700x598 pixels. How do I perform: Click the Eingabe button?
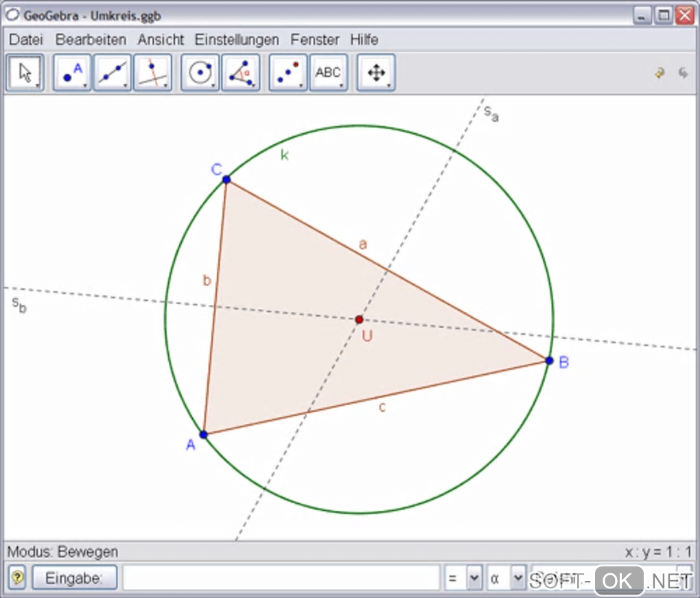(75, 578)
